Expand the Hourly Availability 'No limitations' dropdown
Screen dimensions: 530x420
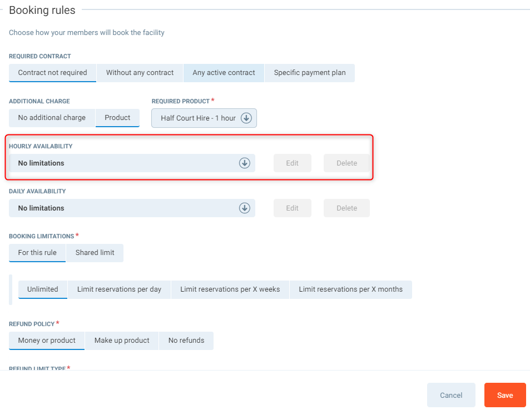[x=125, y=163]
